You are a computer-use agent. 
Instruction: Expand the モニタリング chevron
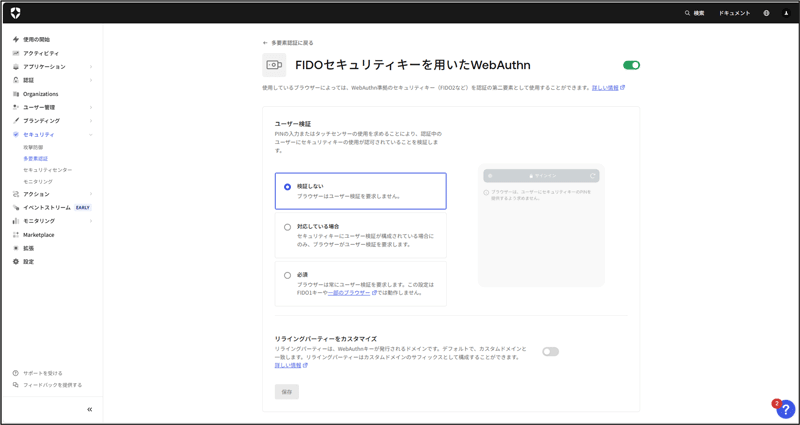91,221
